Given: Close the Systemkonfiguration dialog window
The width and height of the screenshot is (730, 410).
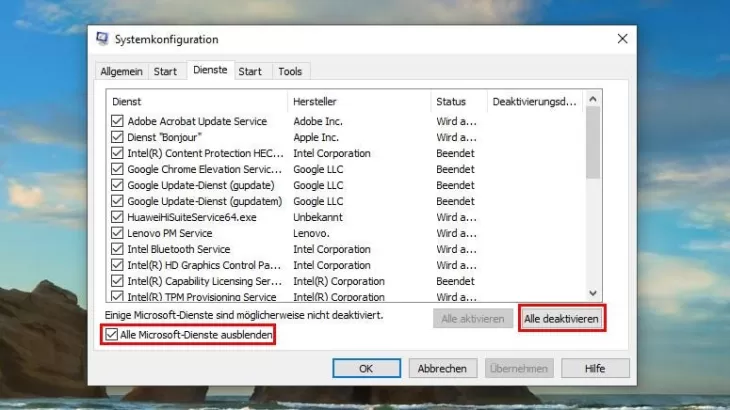Looking at the screenshot, I should [622, 39].
